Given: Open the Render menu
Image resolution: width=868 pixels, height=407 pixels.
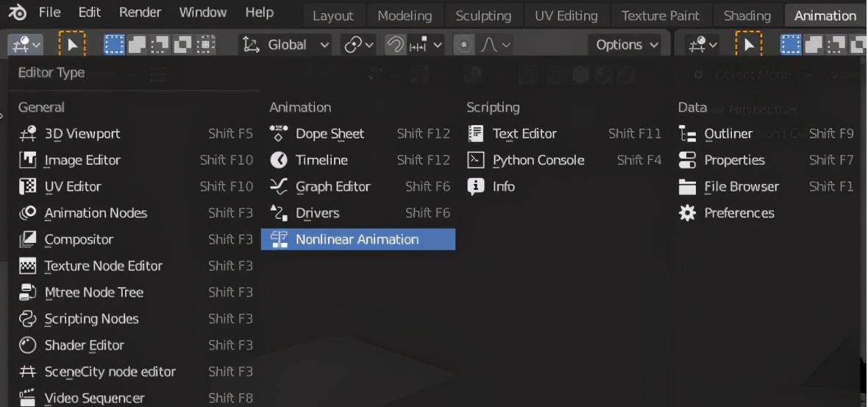Looking at the screenshot, I should pos(140,13).
